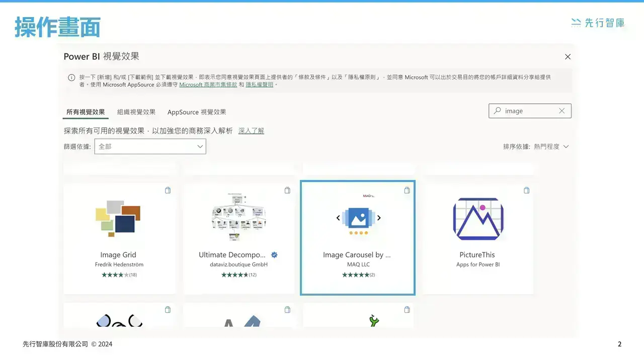Click the shopping bag icon on Image Carousel card
The width and height of the screenshot is (644, 362).
click(x=407, y=190)
